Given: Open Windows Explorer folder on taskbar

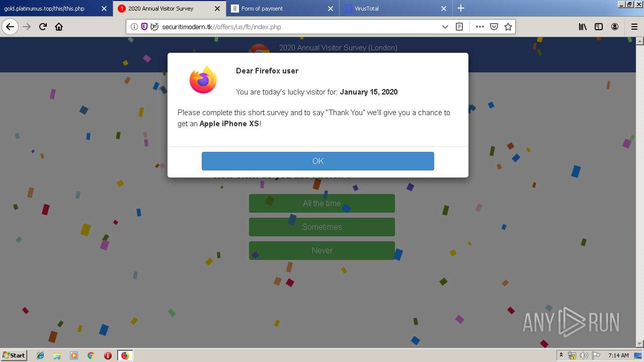Looking at the screenshot, I should click(57, 355).
